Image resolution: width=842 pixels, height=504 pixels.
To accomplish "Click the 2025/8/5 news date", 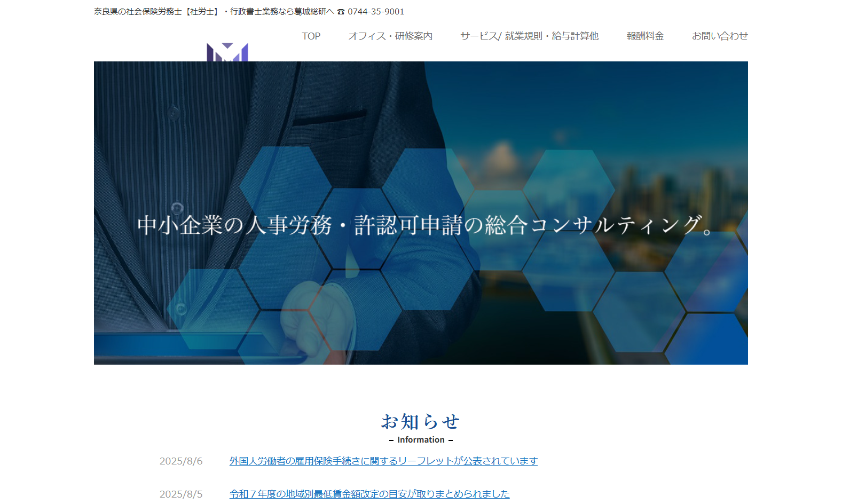I will (181, 494).
